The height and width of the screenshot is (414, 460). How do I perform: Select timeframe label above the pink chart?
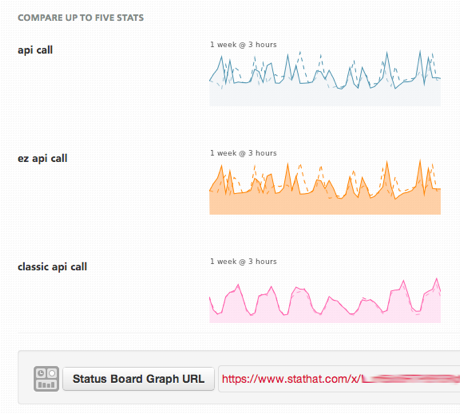tap(243, 261)
